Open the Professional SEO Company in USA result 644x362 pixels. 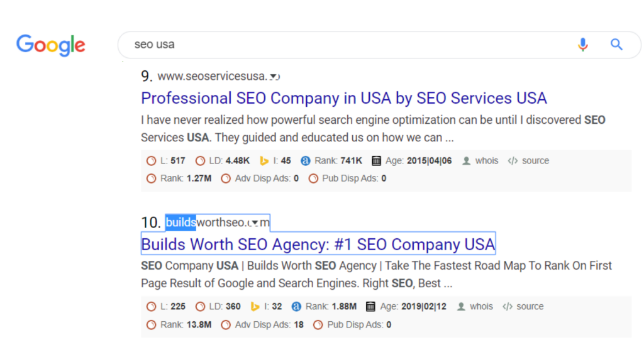point(343,98)
